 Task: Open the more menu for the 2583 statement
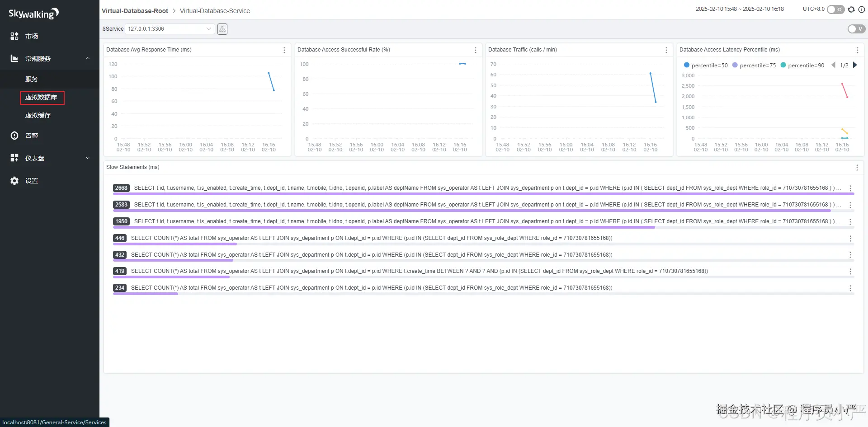(850, 205)
